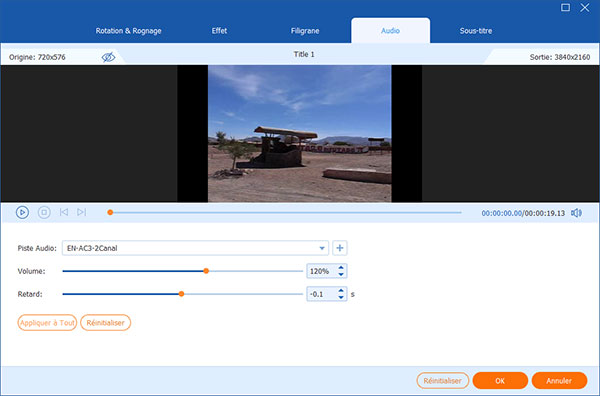Click the Origine: 720x576 label

tap(37, 57)
